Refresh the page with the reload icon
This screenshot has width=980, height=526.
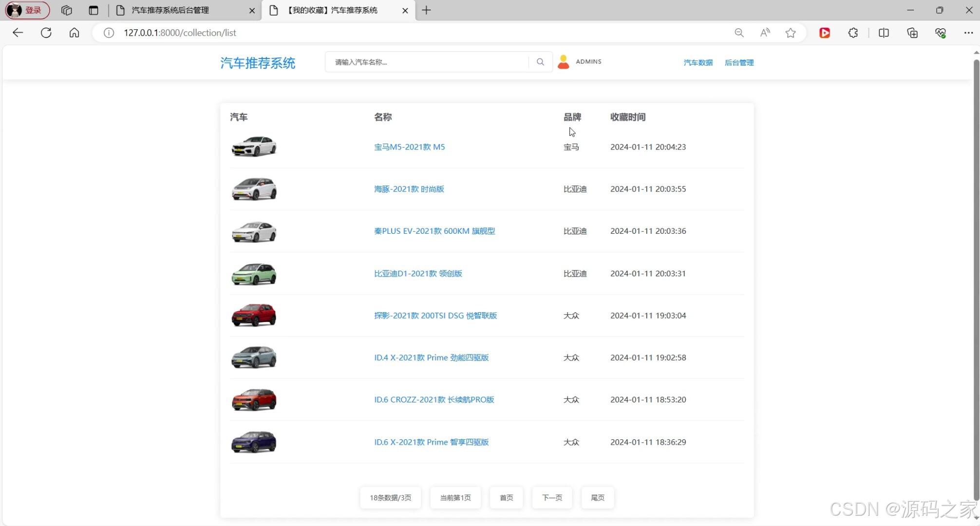pos(46,33)
